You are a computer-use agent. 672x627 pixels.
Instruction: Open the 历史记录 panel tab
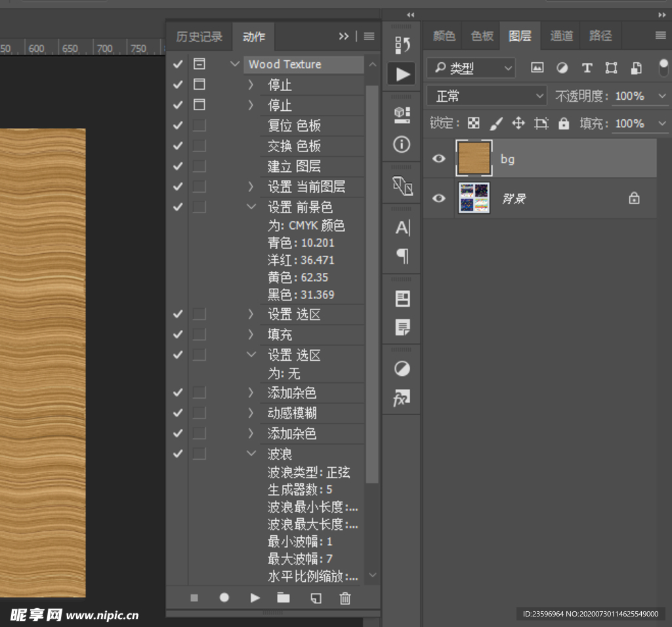pyautogui.click(x=199, y=36)
